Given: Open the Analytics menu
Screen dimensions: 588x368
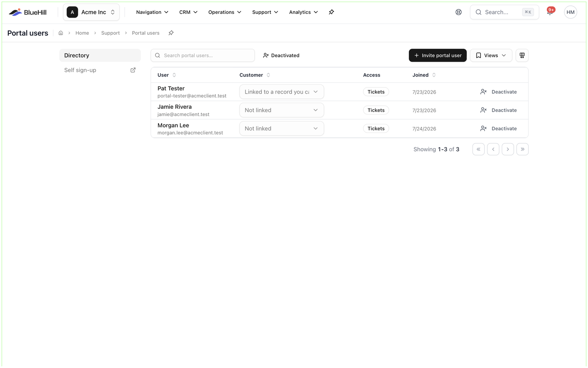Looking at the screenshot, I should tap(303, 12).
